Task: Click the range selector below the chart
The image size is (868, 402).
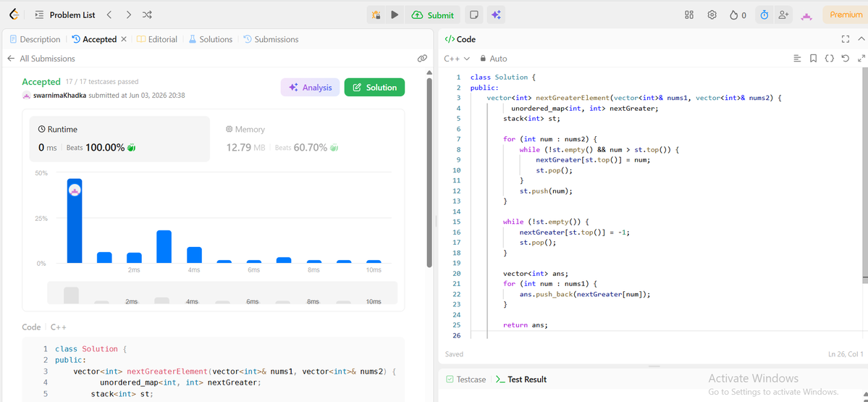Action: click(222, 293)
